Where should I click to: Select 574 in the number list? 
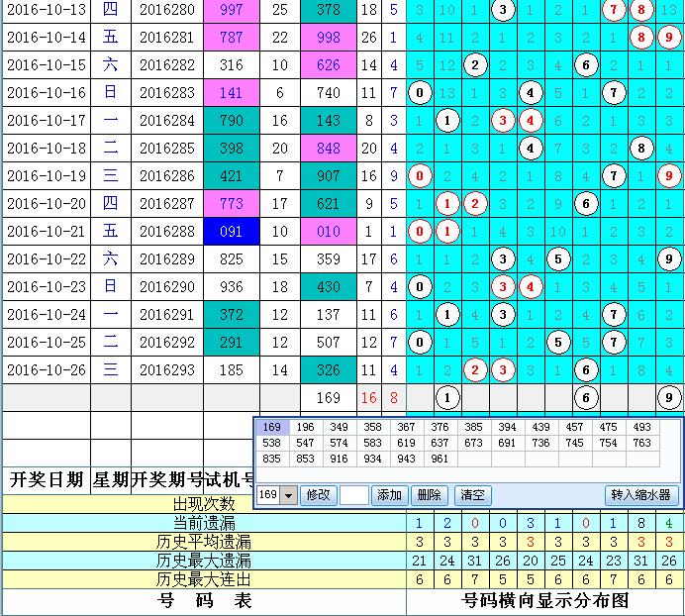click(x=339, y=443)
